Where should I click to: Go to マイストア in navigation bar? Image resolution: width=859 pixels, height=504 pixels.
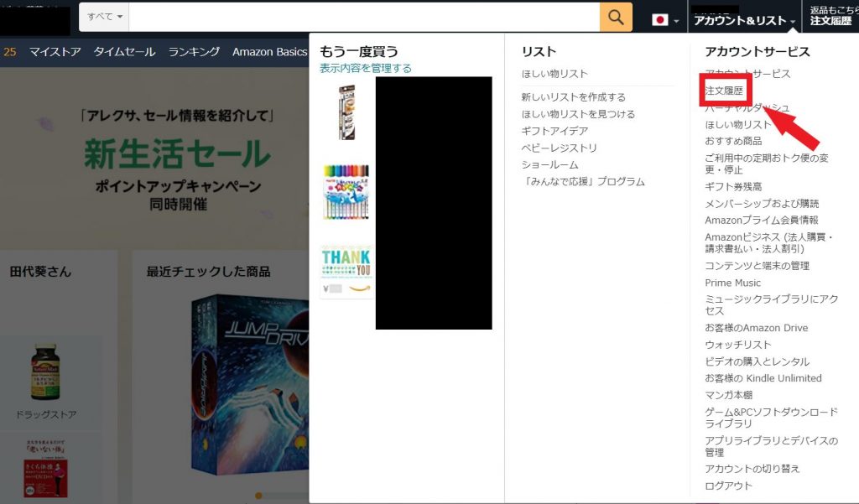(x=55, y=52)
